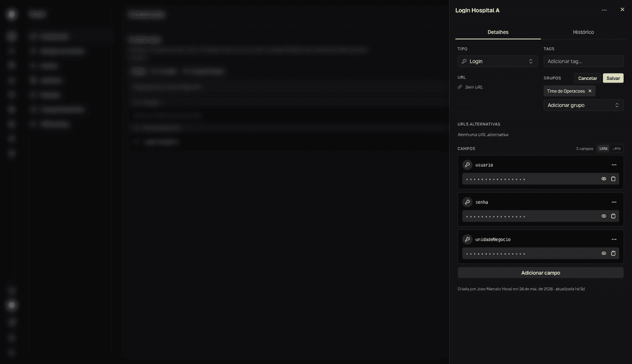Click the masked unidadeNegocio value box

[541, 254]
